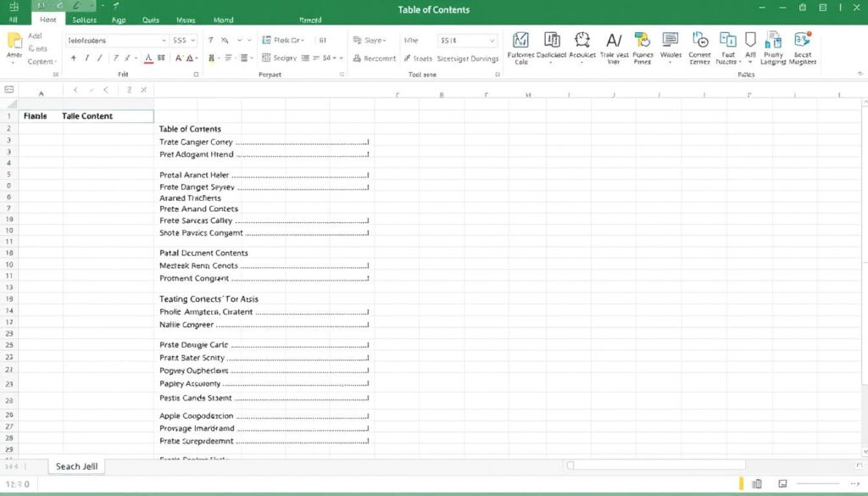
Task: Click the Fcanes Fines ribbon icon
Action: coord(643,40)
